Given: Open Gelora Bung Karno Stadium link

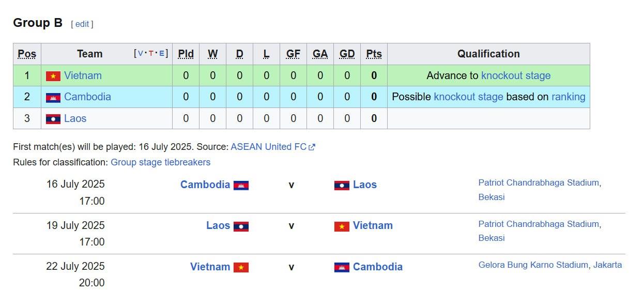Looking at the screenshot, I should [x=533, y=265].
